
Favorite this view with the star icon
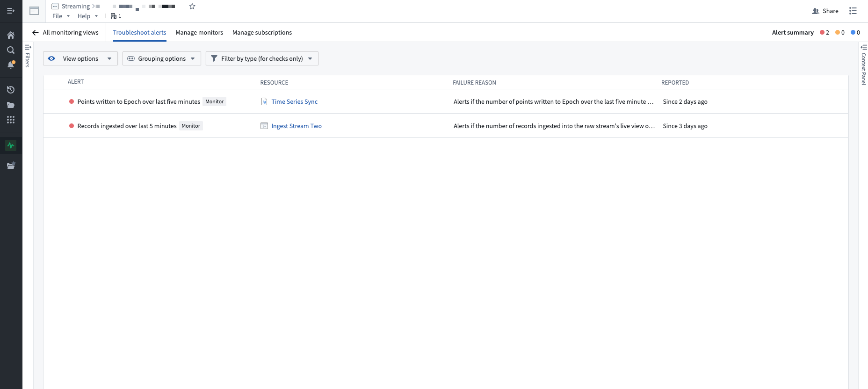tap(192, 6)
